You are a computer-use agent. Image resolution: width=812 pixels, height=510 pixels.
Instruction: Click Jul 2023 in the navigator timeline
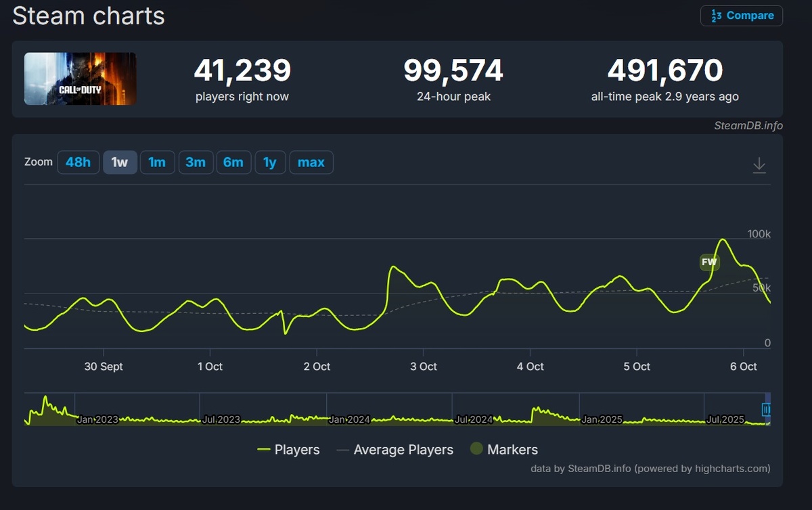pos(221,419)
